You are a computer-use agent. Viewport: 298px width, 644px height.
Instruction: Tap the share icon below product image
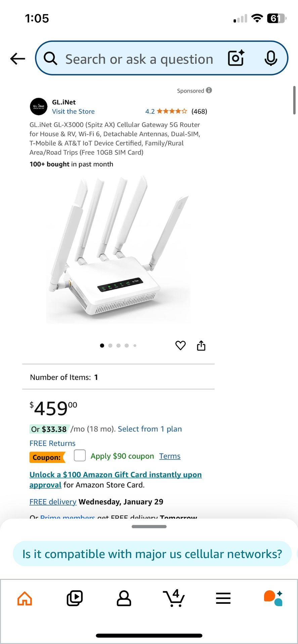coord(201,345)
